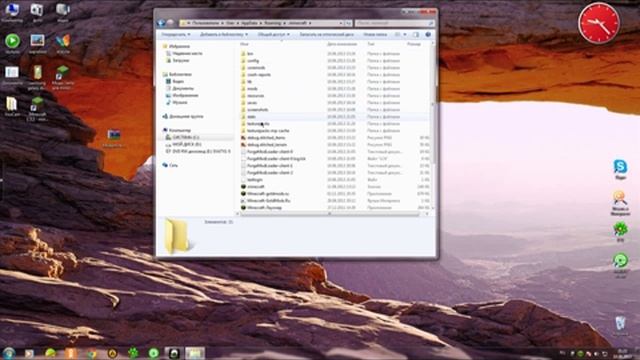This screenshot has height=360, width=640.
Task: Click Записать на оптический диск
Action: pos(327,35)
